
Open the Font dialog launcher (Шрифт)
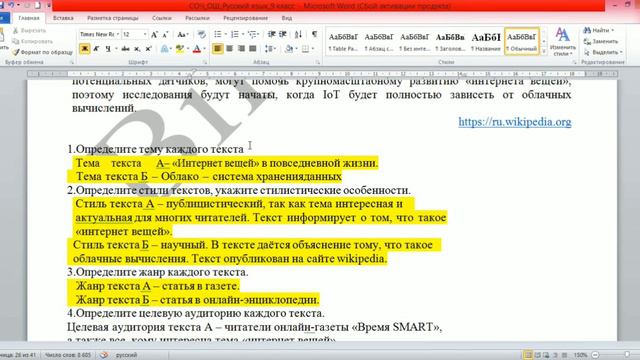coord(205,62)
